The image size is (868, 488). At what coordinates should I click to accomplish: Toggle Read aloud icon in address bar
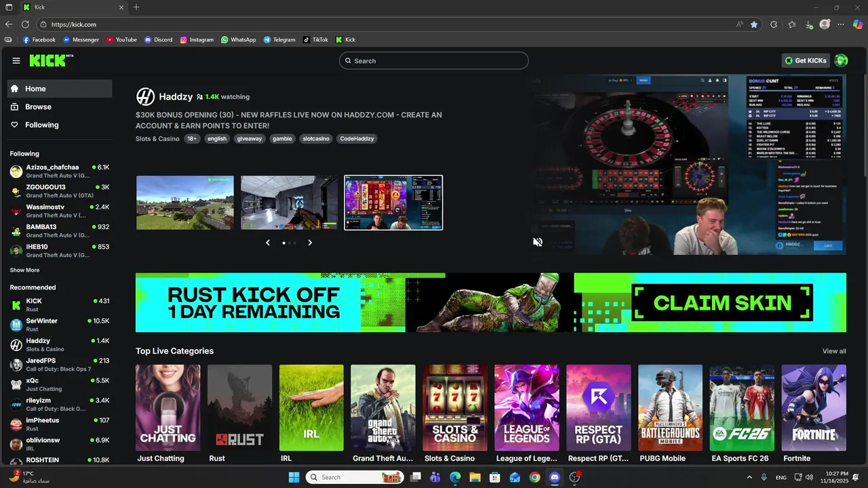(x=739, y=24)
